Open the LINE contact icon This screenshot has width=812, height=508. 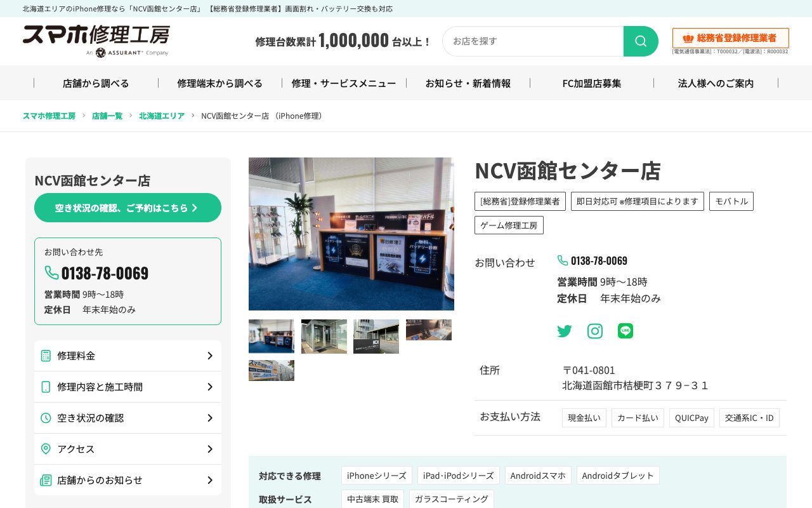click(x=625, y=331)
